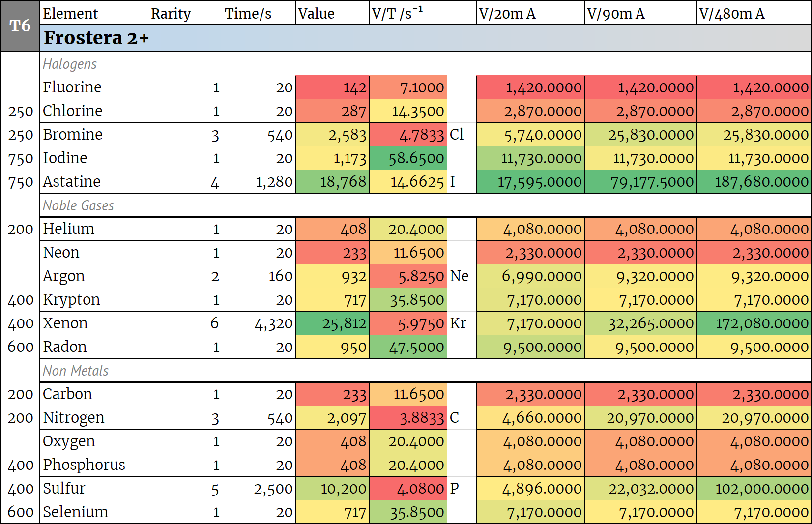
Task: Select Xenon's time cell 4,320
Action: coord(259,323)
